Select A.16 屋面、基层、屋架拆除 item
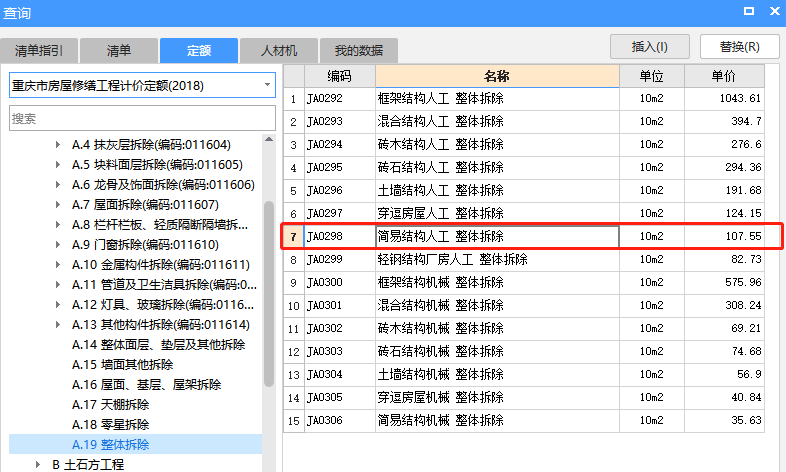 (146, 385)
